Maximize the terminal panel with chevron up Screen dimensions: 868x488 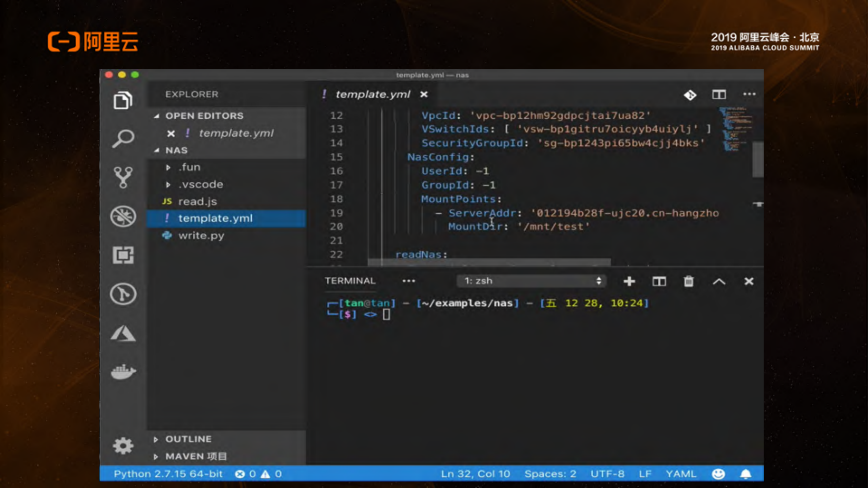pos(719,281)
